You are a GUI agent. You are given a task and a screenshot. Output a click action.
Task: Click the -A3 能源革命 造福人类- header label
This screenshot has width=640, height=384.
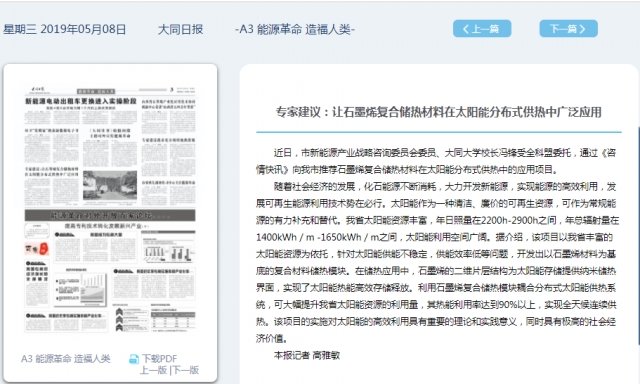tap(295, 29)
